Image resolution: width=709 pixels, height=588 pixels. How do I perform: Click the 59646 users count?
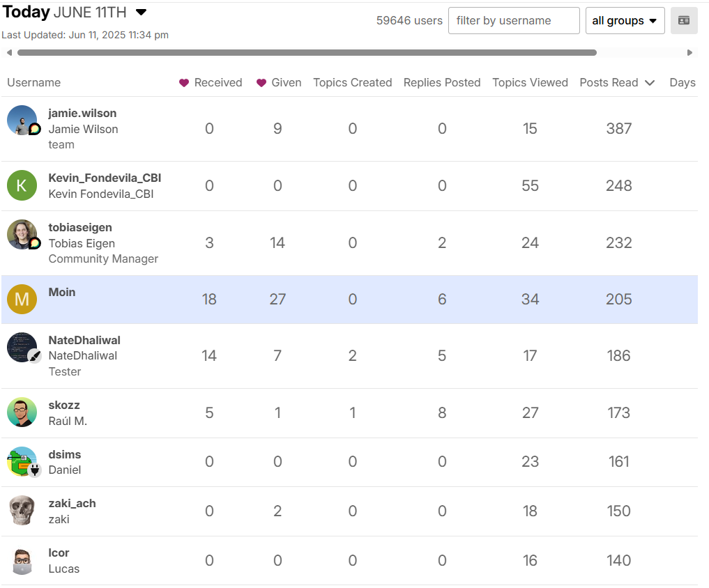coord(409,20)
